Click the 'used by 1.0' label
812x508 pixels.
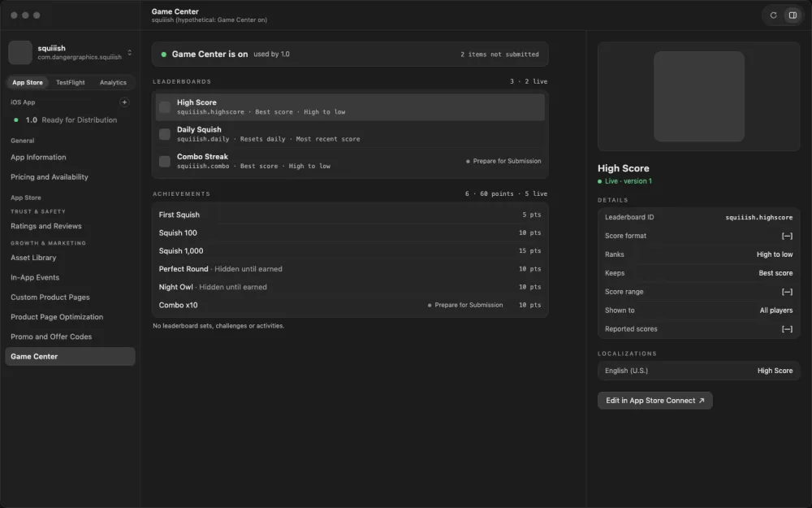271,54
